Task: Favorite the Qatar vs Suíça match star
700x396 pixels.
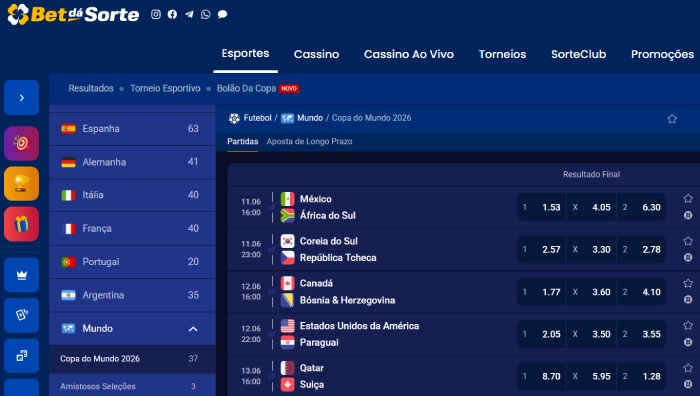Action: pyautogui.click(x=688, y=368)
